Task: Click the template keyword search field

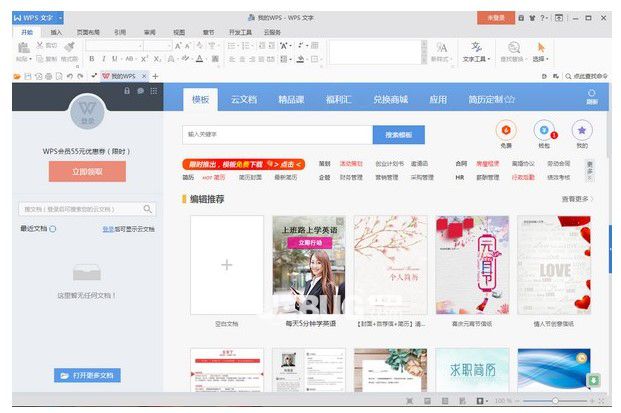Action: tap(277, 135)
